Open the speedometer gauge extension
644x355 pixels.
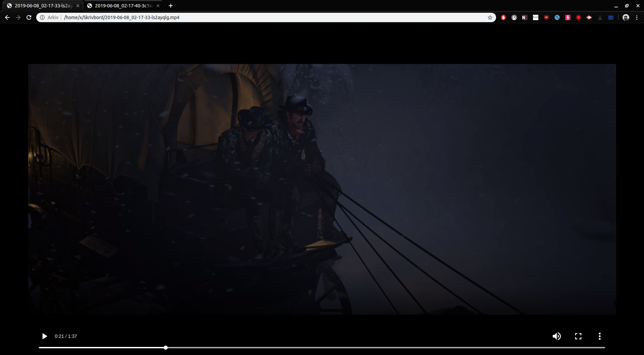pos(514,17)
